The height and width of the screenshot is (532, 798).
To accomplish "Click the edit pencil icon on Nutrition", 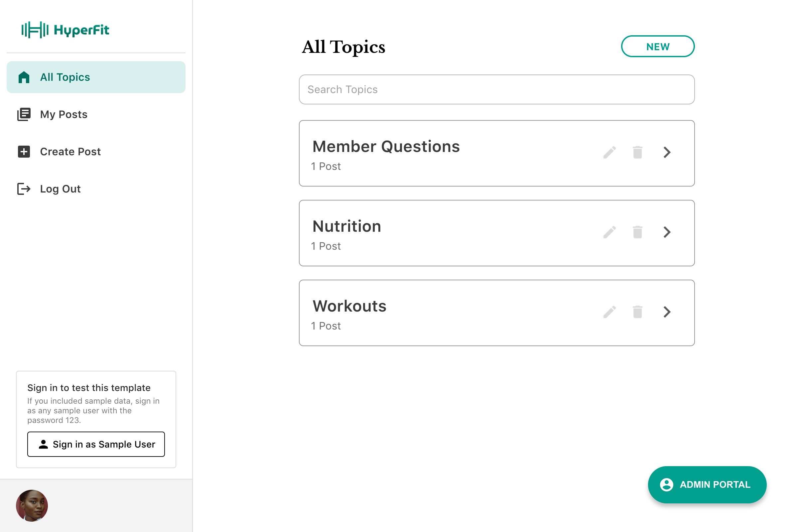I will 610,232.
